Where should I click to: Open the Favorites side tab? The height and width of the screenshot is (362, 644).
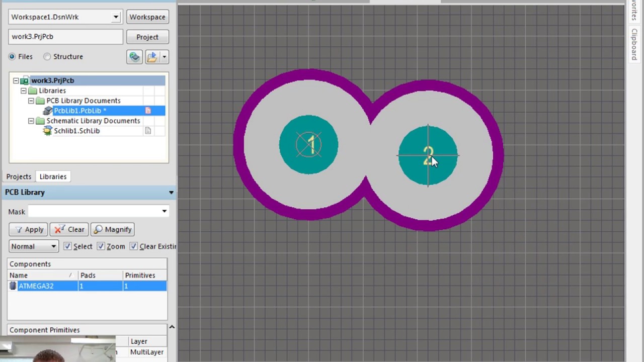[x=634, y=10]
